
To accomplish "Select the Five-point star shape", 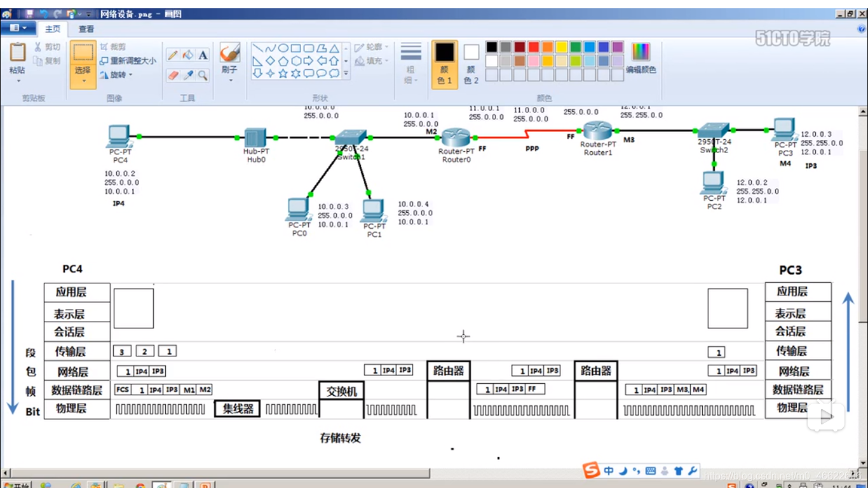I will point(283,74).
